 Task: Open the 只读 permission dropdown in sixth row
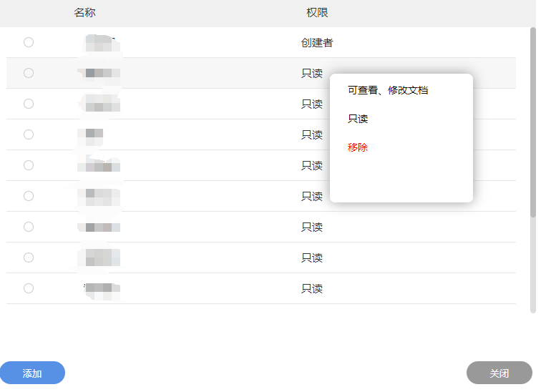[312, 196]
